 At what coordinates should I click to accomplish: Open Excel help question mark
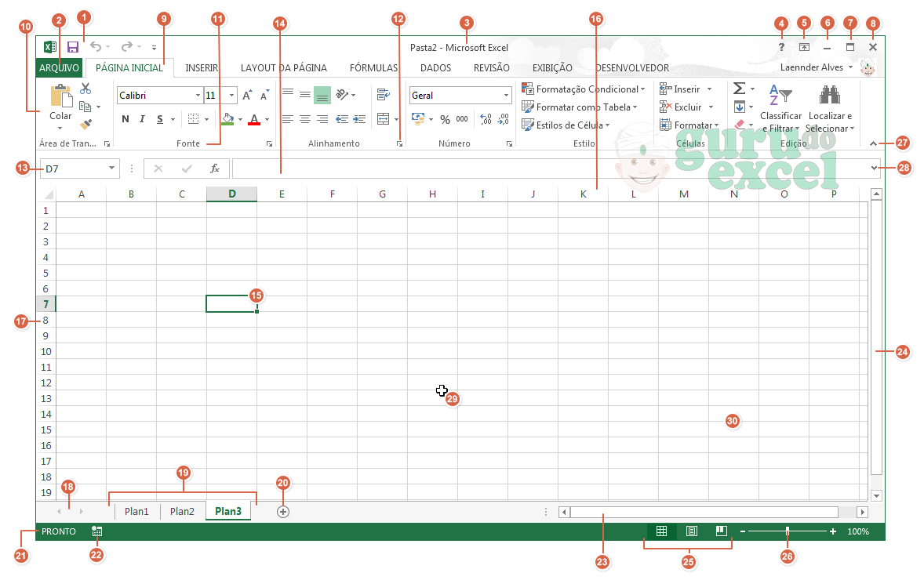click(x=781, y=47)
